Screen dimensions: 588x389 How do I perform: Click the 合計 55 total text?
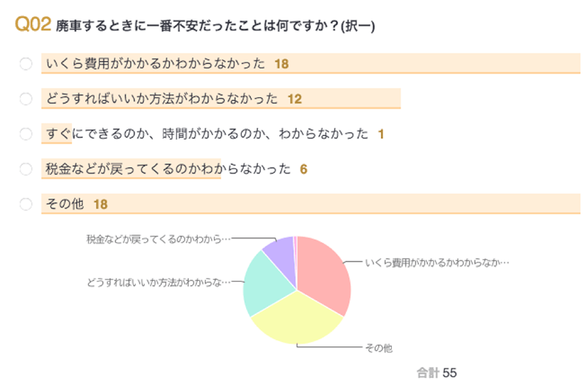point(437,372)
